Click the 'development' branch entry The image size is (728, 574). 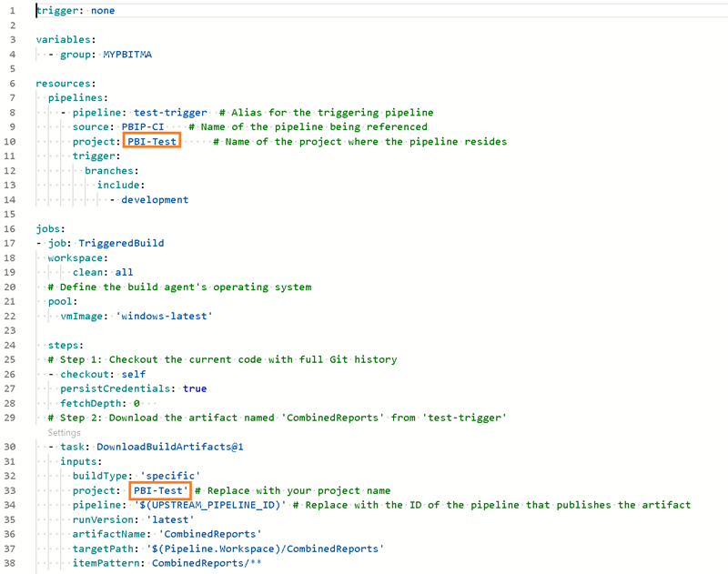pyautogui.click(x=155, y=199)
